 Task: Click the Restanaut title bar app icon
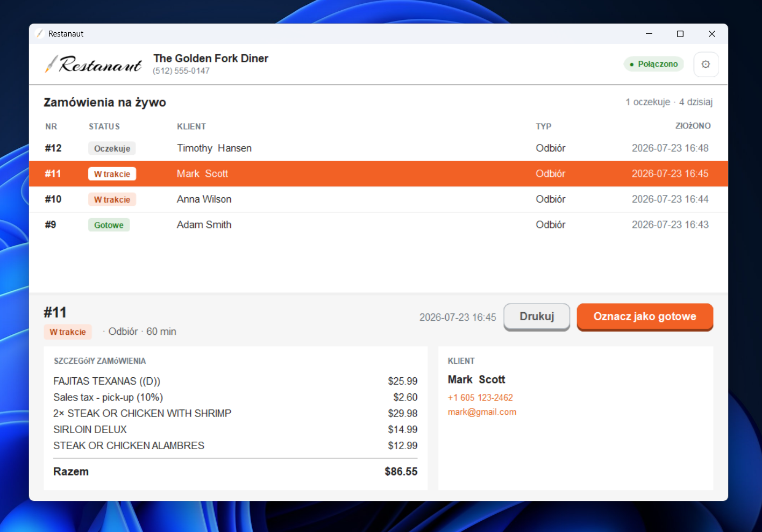click(39, 34)
